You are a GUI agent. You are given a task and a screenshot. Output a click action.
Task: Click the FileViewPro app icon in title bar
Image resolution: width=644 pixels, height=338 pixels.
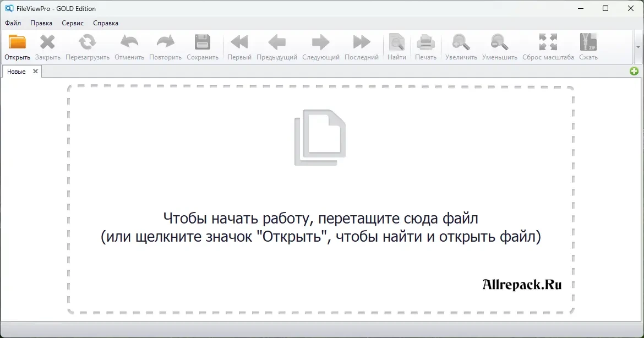pos(9,8)
